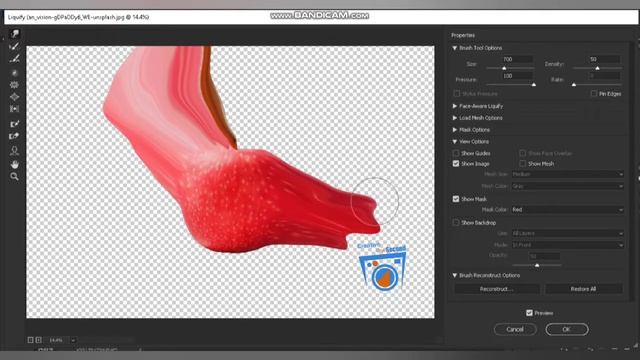Viewport: 640px width, 360px height.
Task: Uncheck the Show Image checkbox
Action: (456, 164)
